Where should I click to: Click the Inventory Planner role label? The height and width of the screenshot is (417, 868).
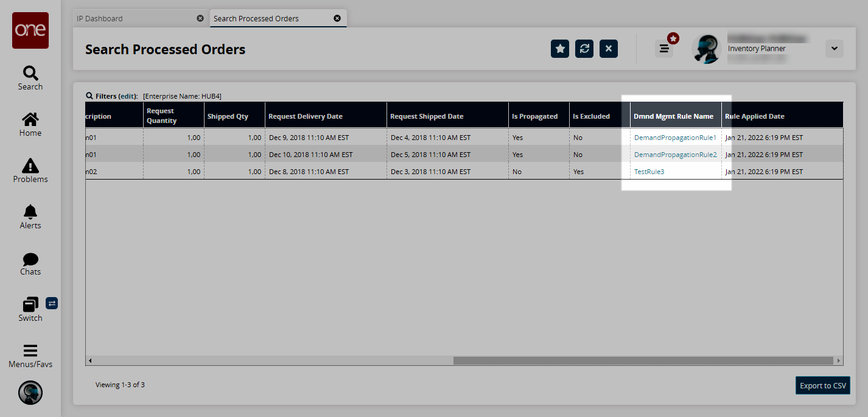point(757,49)
